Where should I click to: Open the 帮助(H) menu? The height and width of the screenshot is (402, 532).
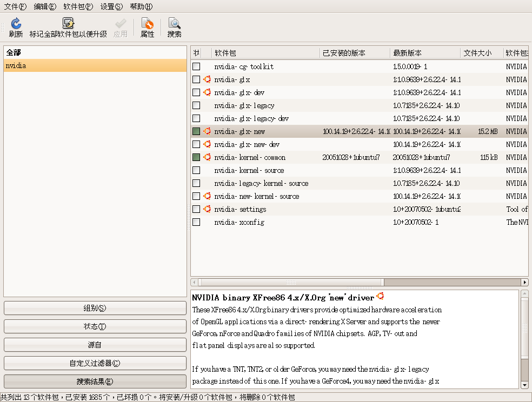coord(141,6)
